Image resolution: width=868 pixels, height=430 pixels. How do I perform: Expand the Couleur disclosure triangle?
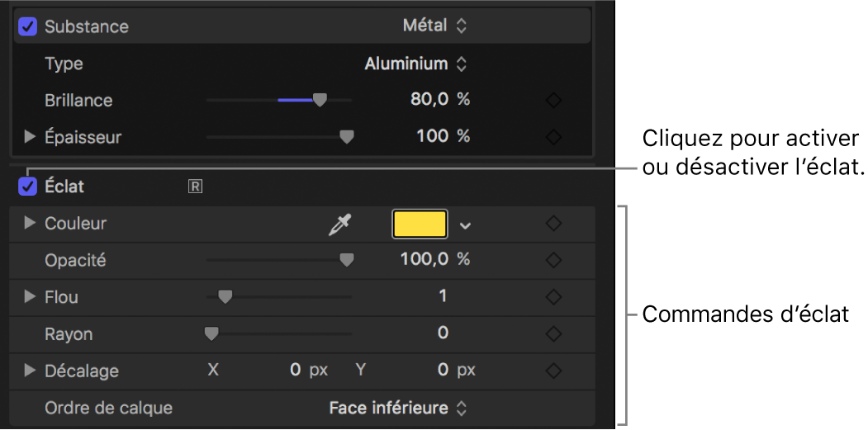pos(31,224)
